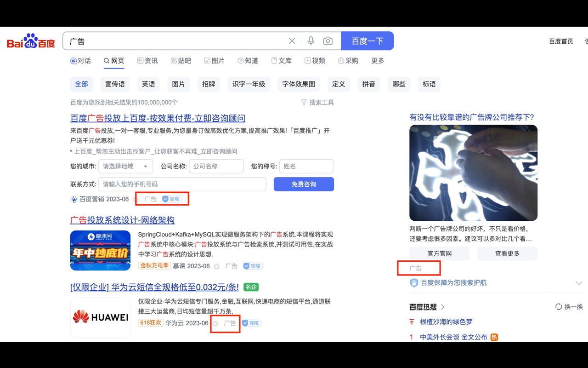
Task: Open the camera icon for image search
Action: [328, 40]
